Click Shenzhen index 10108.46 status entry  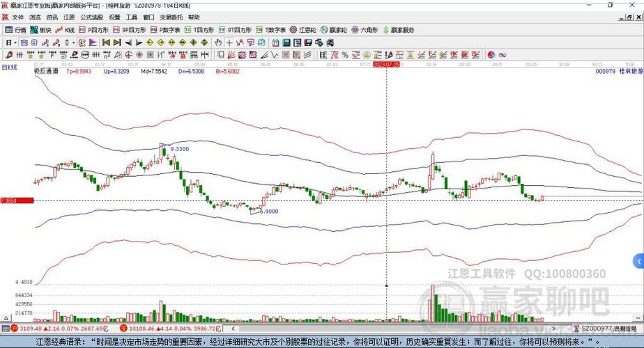[171, 329]
